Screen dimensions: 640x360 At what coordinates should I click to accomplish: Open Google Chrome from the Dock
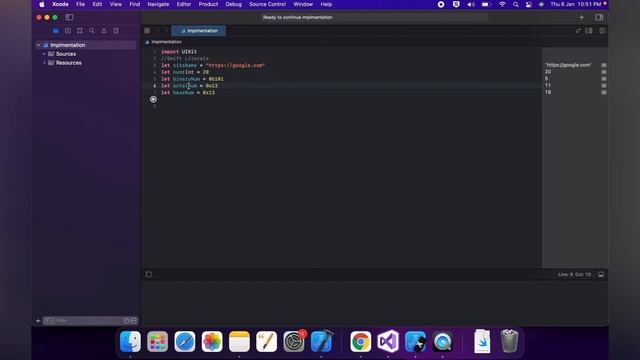[360, 341]
